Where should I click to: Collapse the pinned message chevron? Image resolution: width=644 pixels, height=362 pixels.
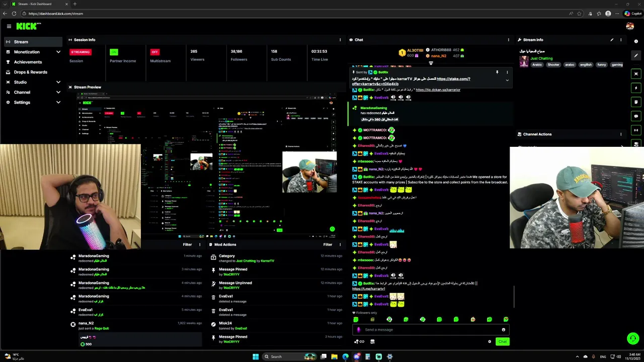click(x=507, y=80)
